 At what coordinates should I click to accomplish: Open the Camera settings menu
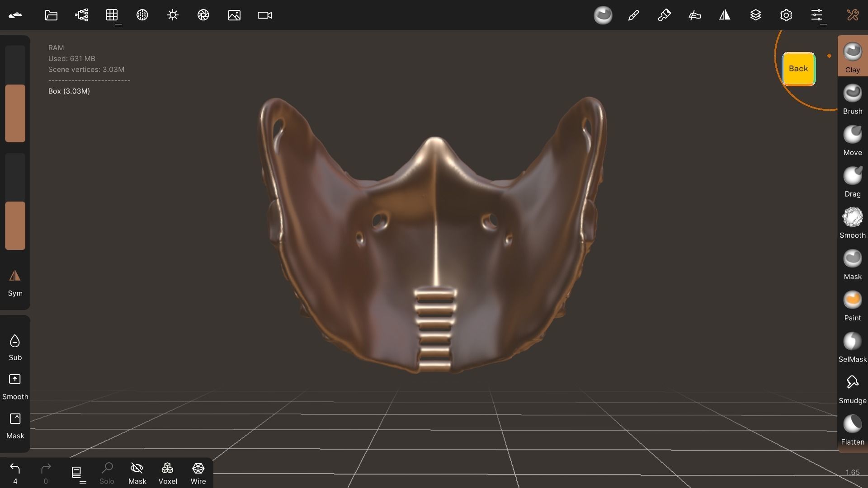point(265,15)
